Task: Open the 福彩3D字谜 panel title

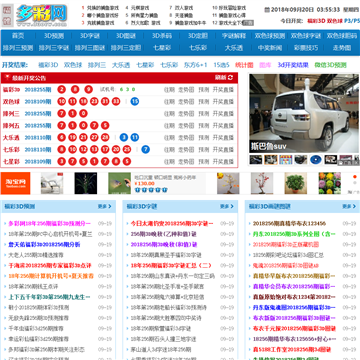Action: tap(142, 207)
